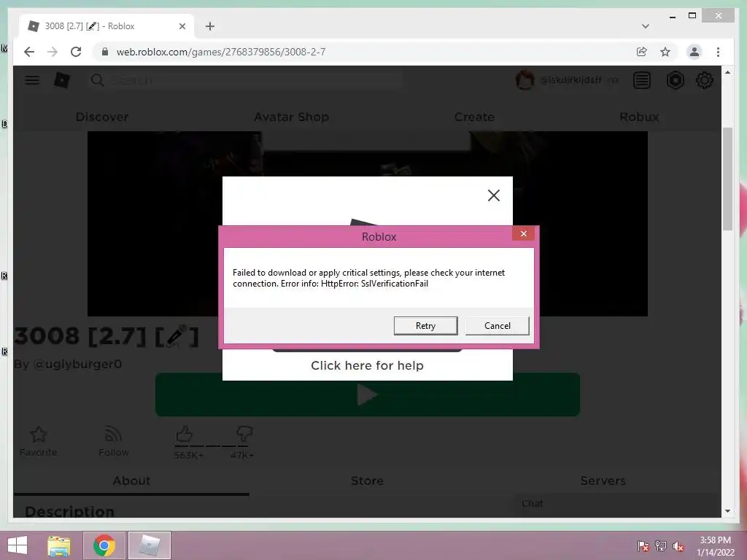Go forward in browser history

coord(53,52)
